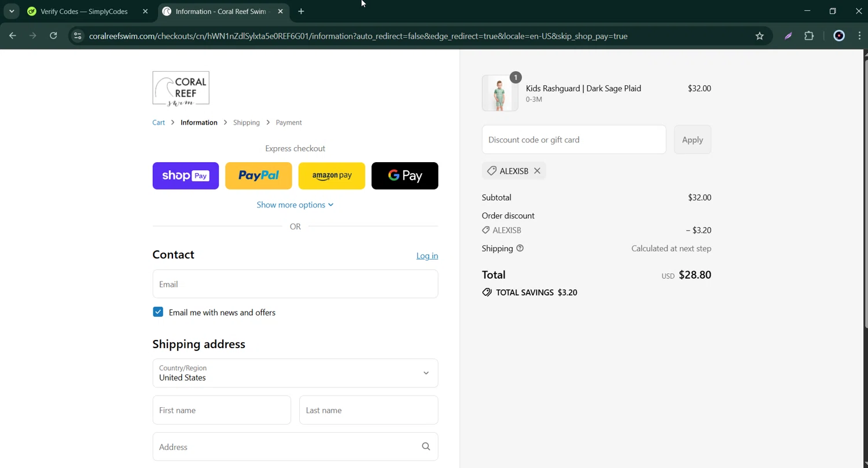Click the Coral Reef Swim logo
This screenshot has width=868, height=468.
(x=181, y=88)
